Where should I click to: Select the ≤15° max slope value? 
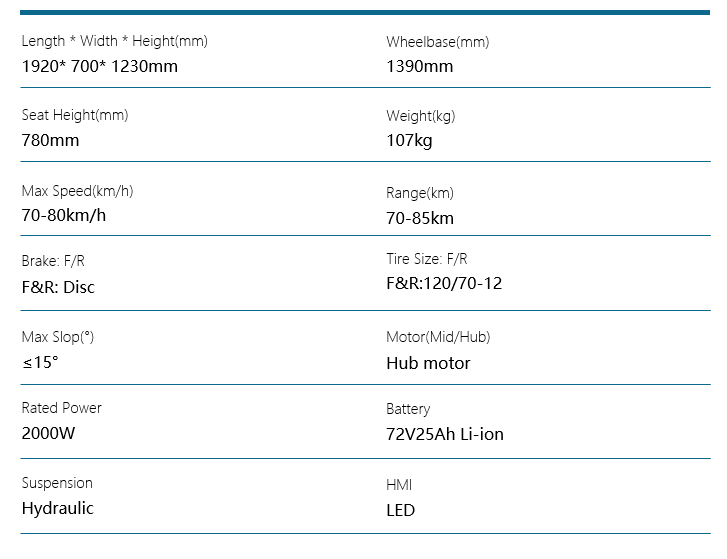[40, 362]
